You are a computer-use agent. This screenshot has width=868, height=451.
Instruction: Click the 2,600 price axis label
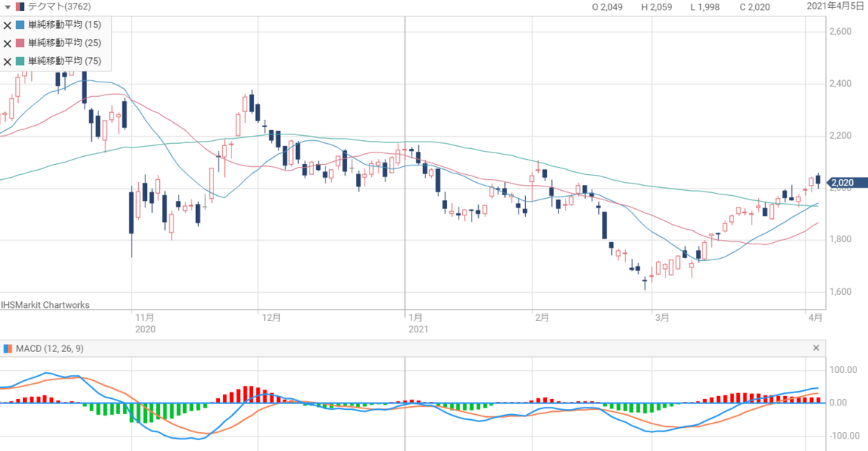(x=841, y=32)
